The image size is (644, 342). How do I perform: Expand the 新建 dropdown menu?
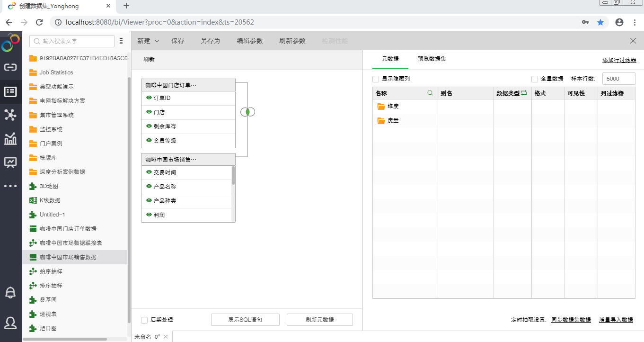148,41
